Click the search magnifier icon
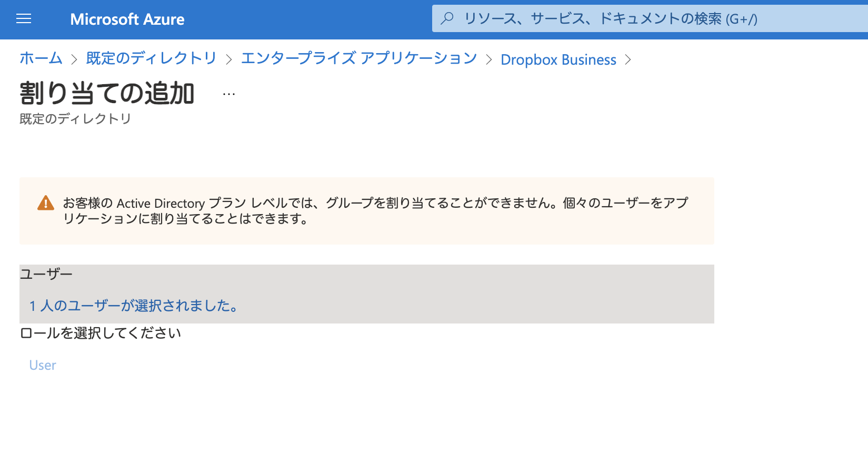The image size is (868, 455). click(x=447, y=18)
